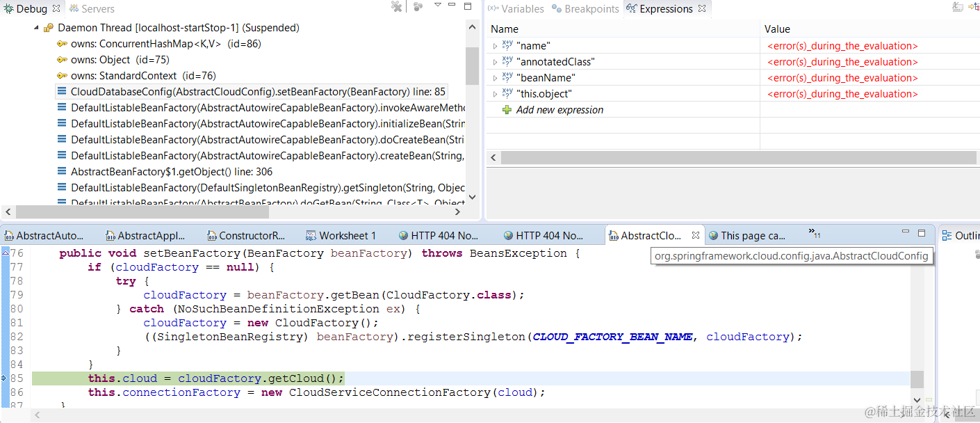980x423 pixels.
Task: Click Add new expression
Action: 560,110
